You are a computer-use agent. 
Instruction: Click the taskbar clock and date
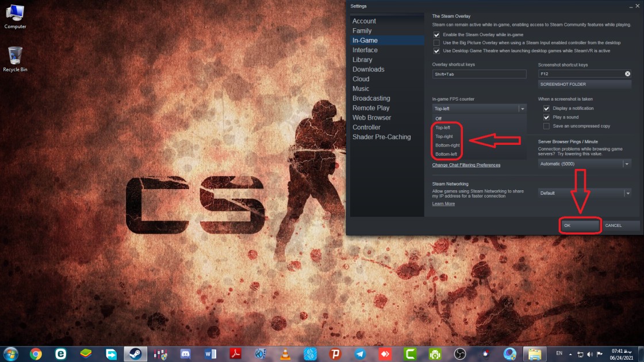point(622,354)
